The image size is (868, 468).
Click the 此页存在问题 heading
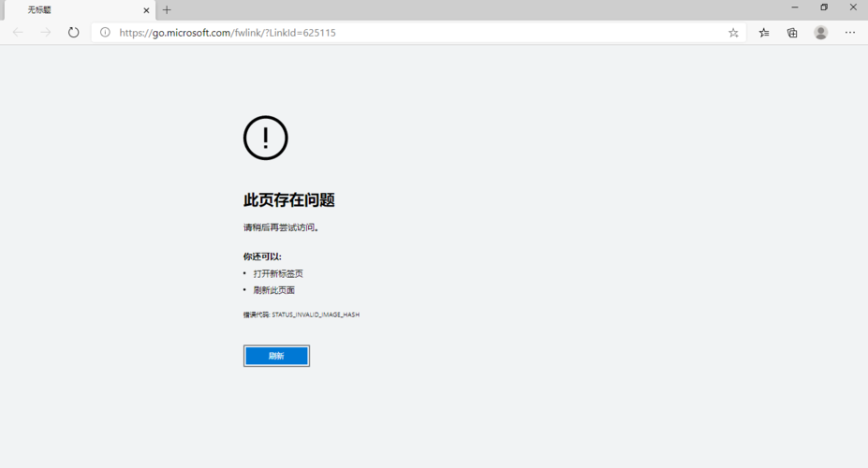point(289,200)
